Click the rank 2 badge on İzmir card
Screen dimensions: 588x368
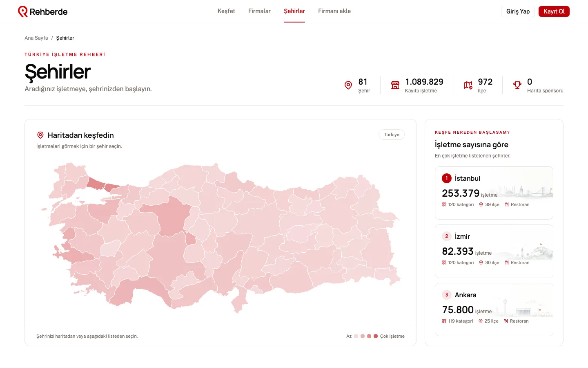[x=446, y=236]
